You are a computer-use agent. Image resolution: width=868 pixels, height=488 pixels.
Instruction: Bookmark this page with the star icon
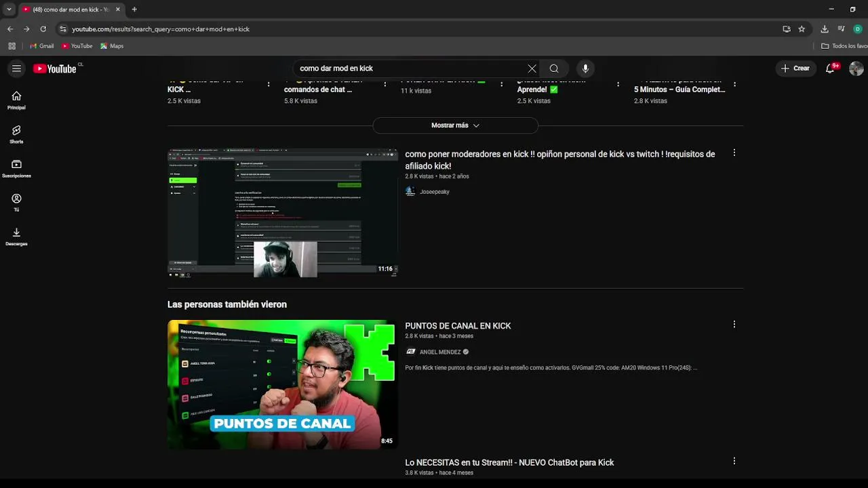802,29
